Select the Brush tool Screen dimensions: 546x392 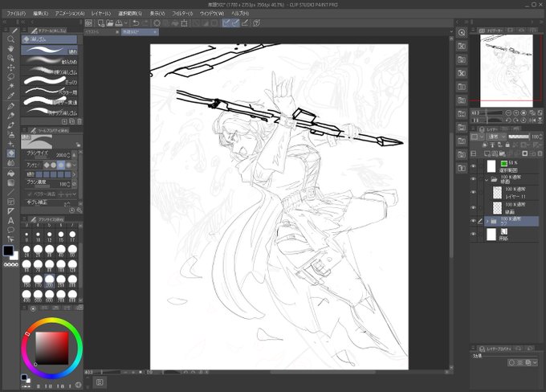pyautogui.click(x=10, y=125)
